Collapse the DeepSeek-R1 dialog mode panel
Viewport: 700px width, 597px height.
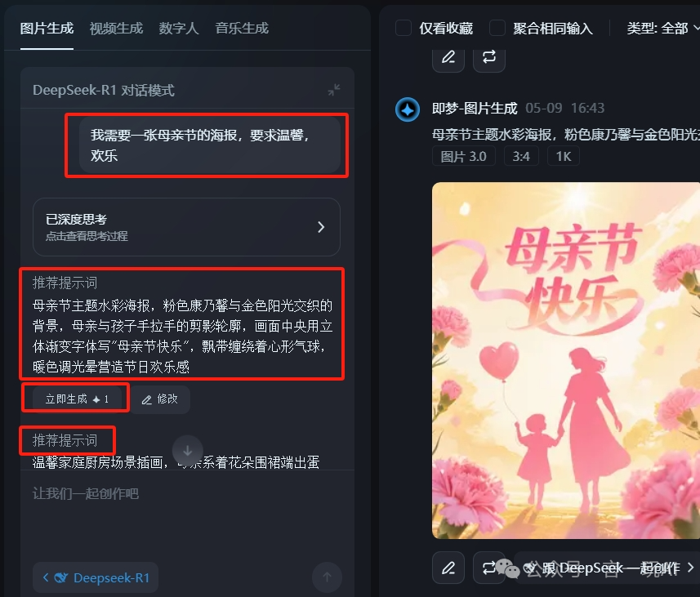pos(333,90)
